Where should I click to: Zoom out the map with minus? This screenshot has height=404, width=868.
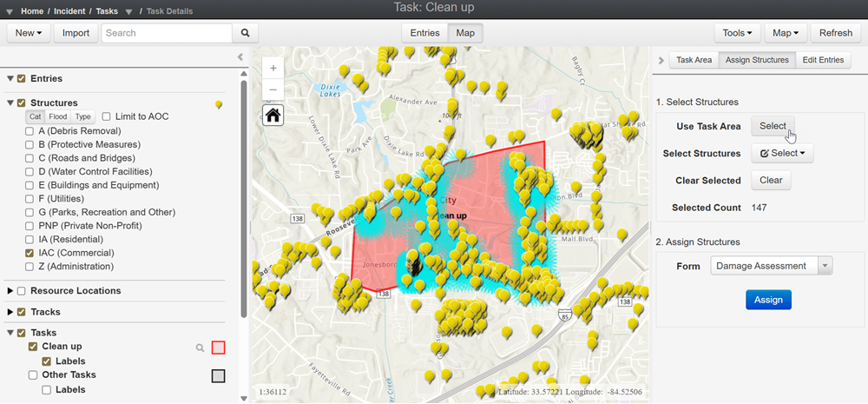[273, 89]
